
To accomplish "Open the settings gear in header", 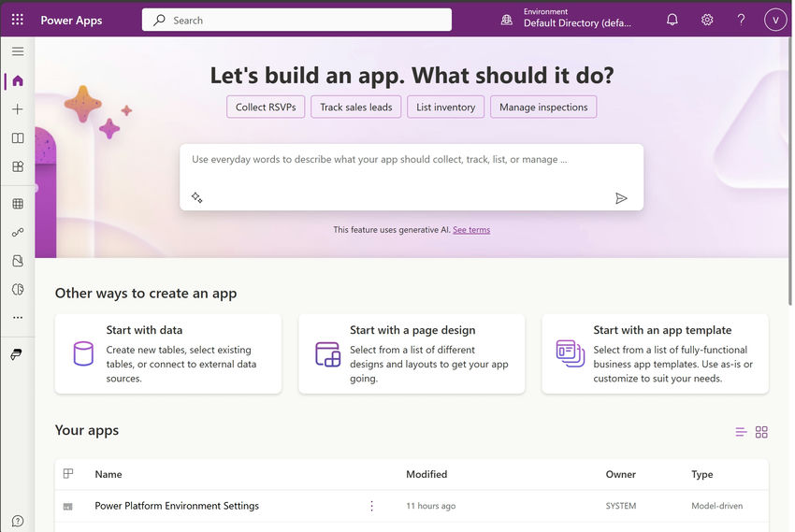I will (x=707, y=20).
